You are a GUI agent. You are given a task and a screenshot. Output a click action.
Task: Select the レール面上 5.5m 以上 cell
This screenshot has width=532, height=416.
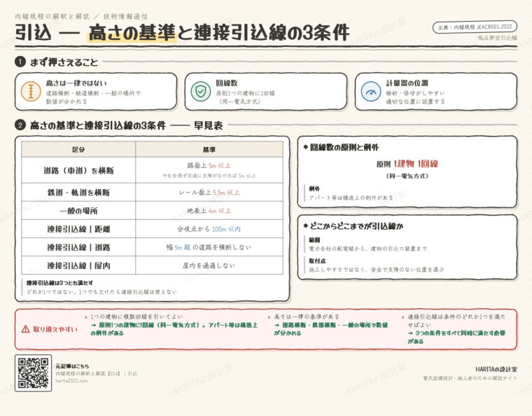click(x=209, y=193)
